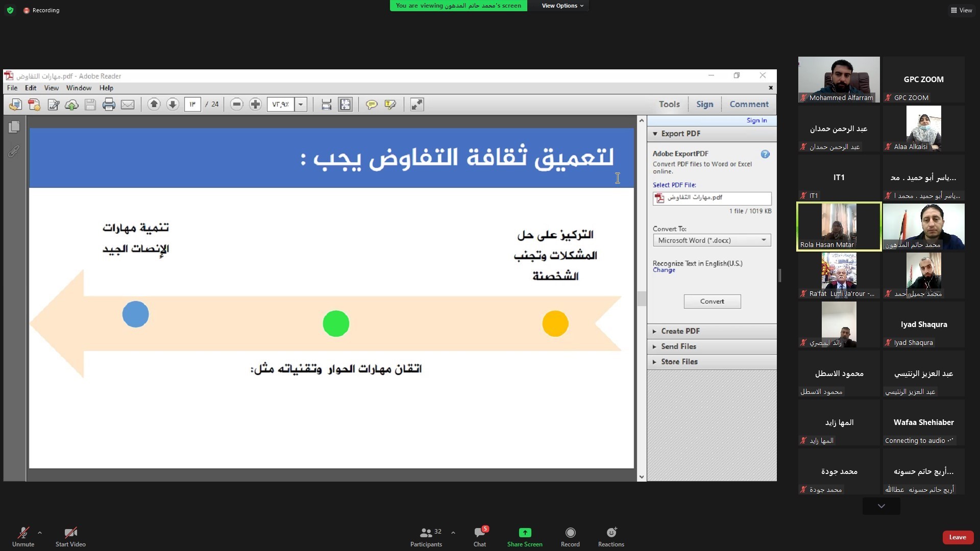The image size is (980, 551).
Task: Click the Print icon in Adobe Reader toolbar
Action: point(109,105)
